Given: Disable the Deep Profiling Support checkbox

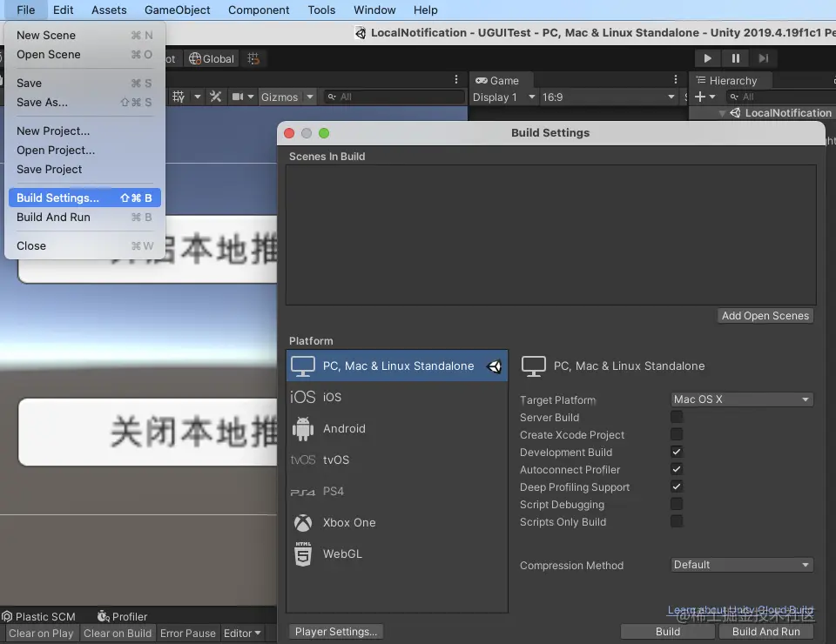Looking at the screenshot, I should [x=677, y=486].
